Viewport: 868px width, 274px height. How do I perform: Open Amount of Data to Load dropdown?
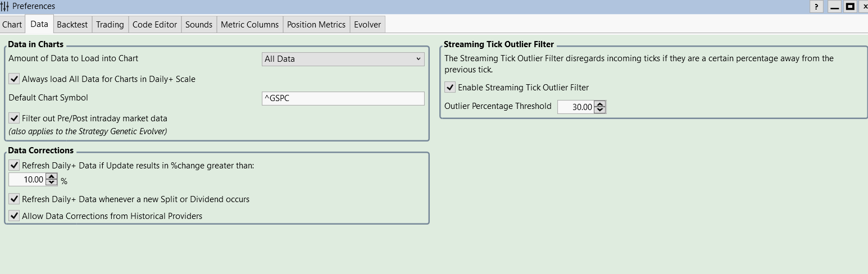click(343, 59)
